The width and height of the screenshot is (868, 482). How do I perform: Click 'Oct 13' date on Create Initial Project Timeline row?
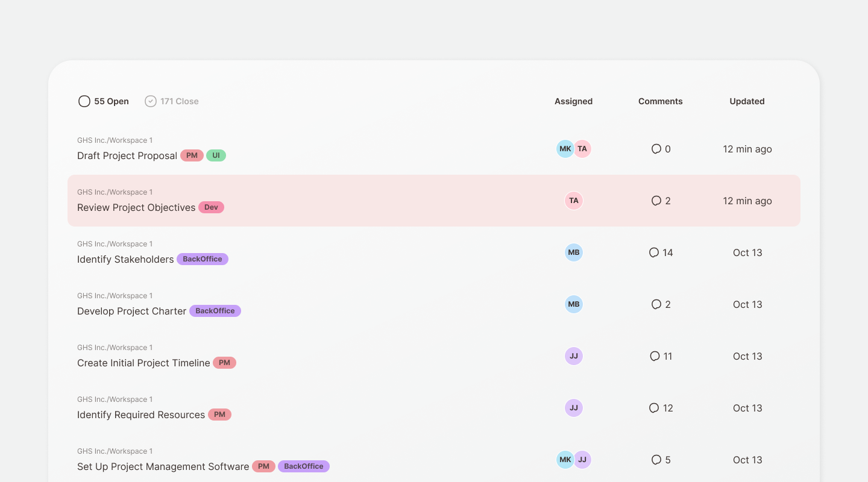(747, 356)
